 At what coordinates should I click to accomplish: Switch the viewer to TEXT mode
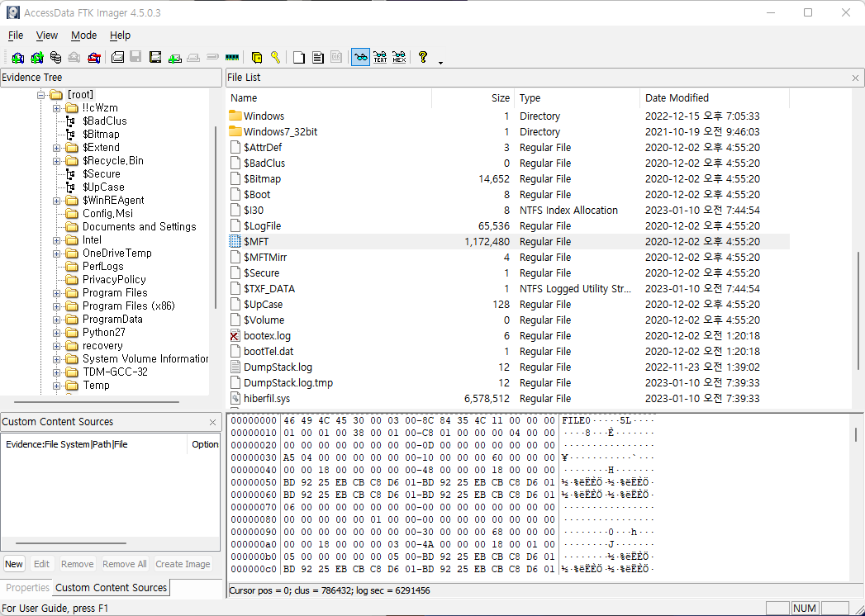coord(380,57)
